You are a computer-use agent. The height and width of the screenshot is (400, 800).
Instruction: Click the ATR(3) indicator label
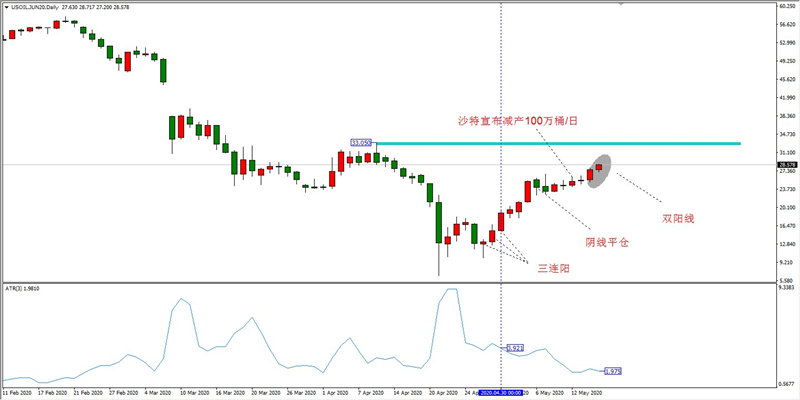(x=22, y=289)
